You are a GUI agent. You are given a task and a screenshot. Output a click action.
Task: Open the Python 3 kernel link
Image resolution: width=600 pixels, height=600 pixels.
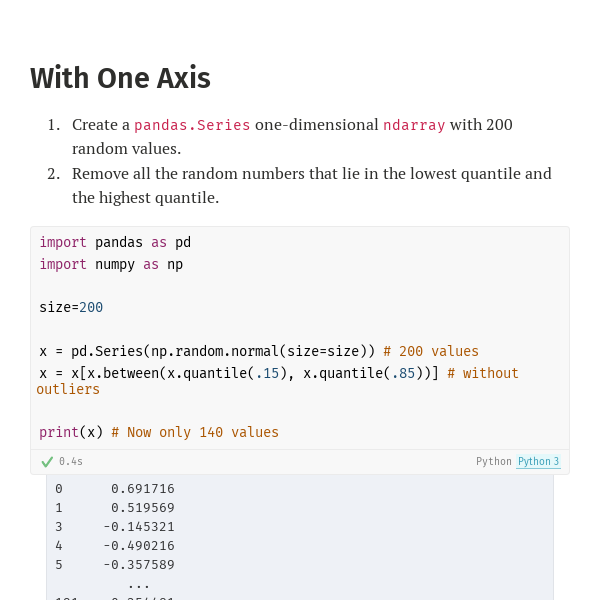tap(538, 462)
